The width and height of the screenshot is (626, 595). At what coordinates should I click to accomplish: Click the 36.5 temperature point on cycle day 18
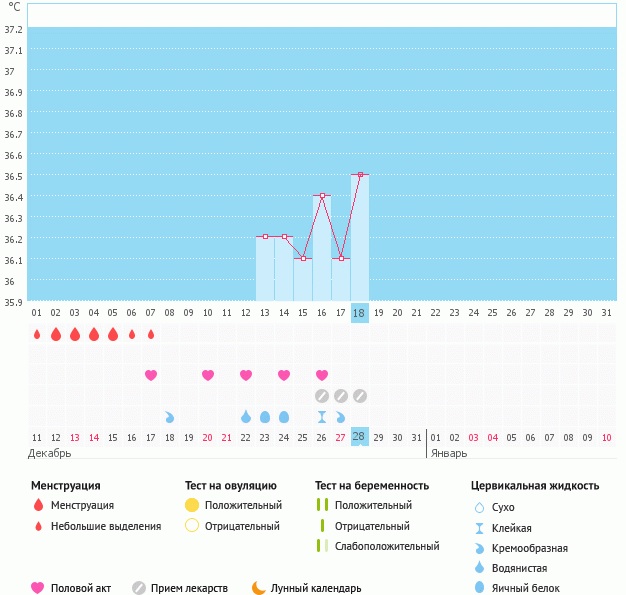(x=360, y=175)
